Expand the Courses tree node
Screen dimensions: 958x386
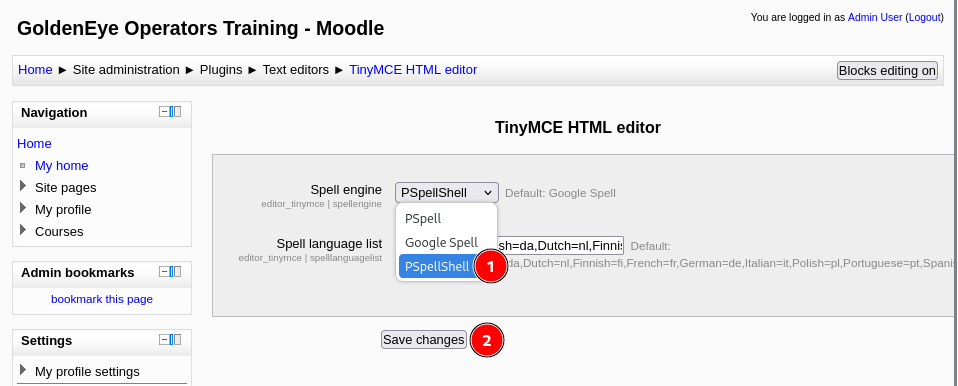[23, 230]
